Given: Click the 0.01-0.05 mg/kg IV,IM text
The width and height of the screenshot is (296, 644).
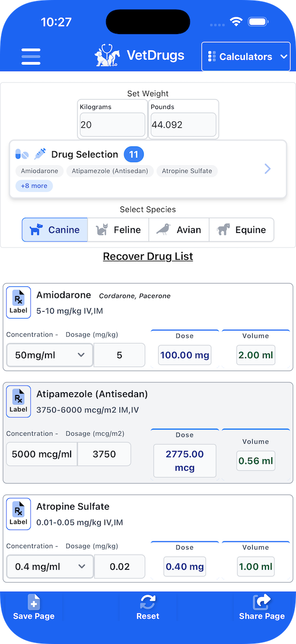Looking at the screenshot, I should 80,523.
